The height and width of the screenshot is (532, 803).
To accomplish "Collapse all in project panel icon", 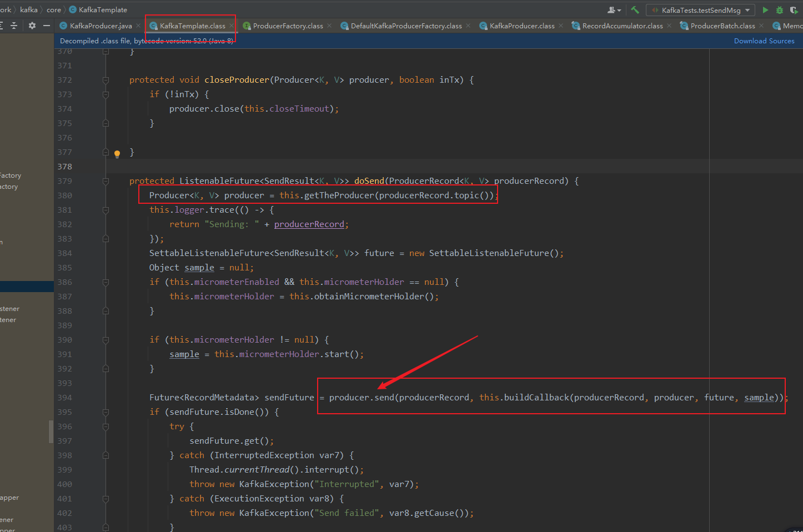I will tap(14, 26).
